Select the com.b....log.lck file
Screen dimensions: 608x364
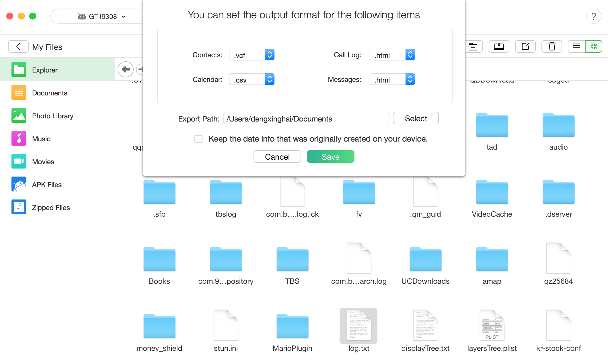coord(292,191)
